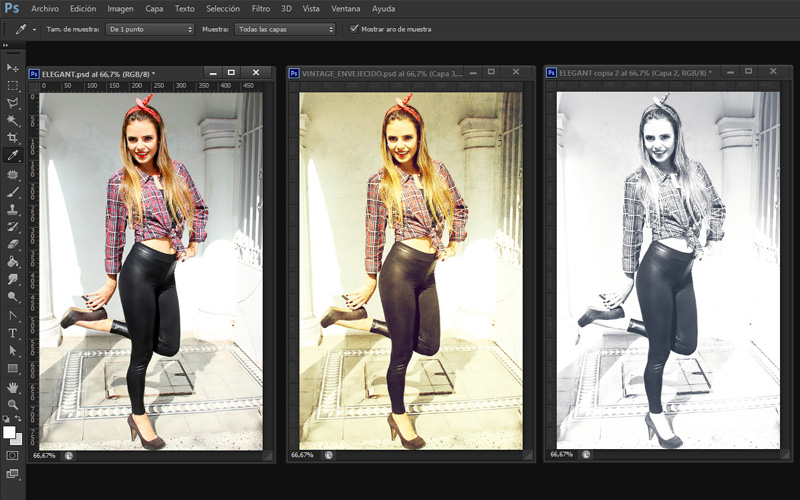This screenshot has width=800, height=500.
Task: Activate the ELEGANT copia 2 window title
Action: click(634, 73)
